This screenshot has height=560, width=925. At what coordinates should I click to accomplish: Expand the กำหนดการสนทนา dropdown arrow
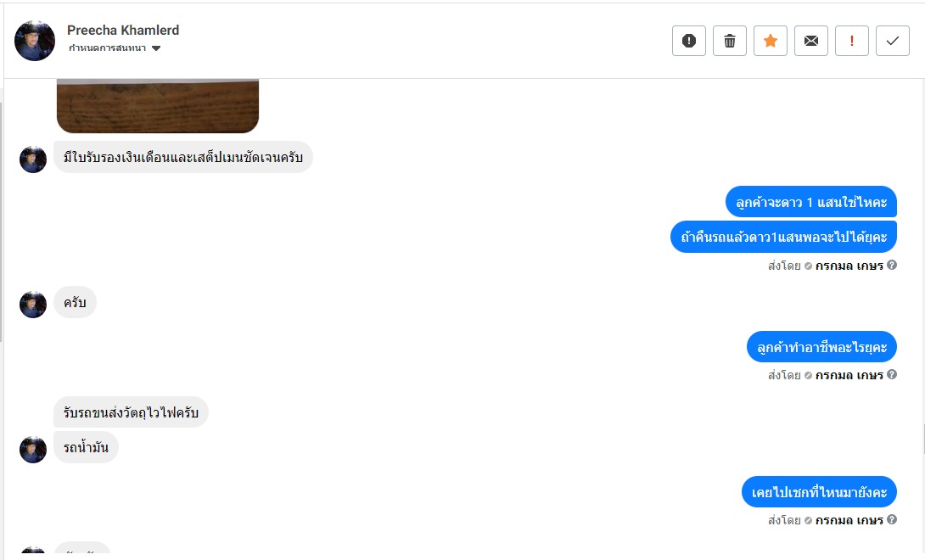156,48
